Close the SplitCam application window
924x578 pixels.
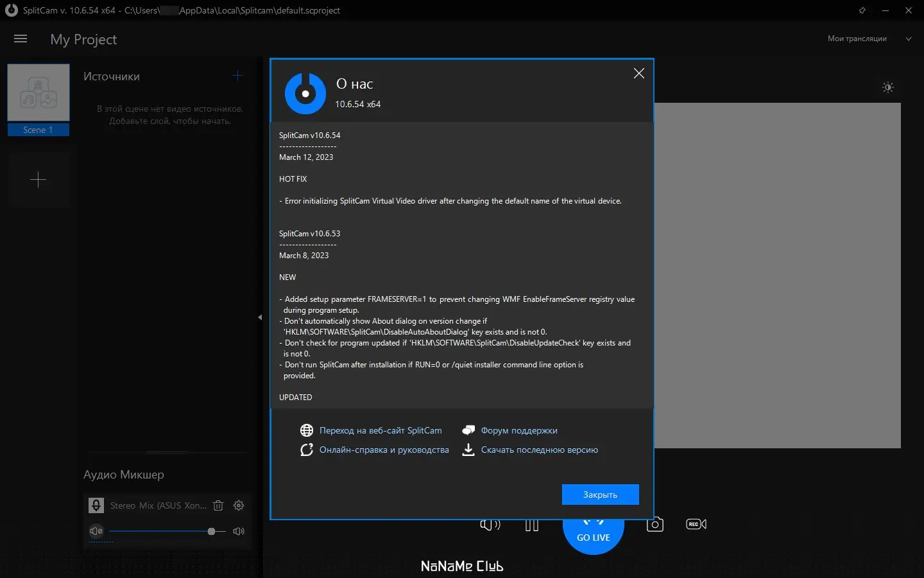[x=909, y=10]
